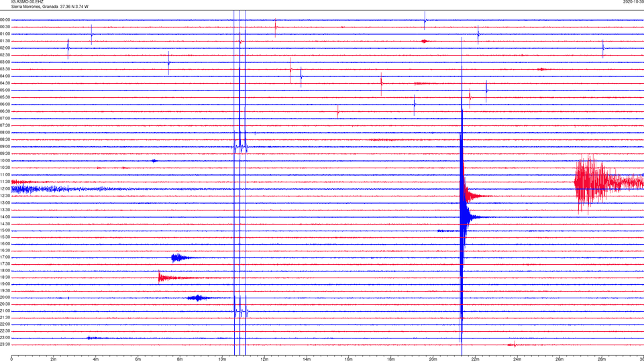Click the 22m axis tick label

475,359
